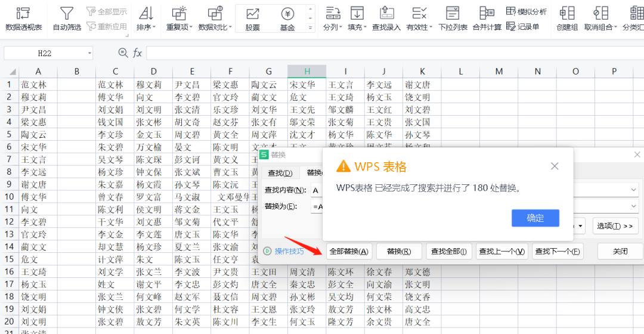Image resolution: width=644 pixels, height=334 pixels.
Task: Click the 查找录入 lookup entry tool
Action: [x=386, y=19]
